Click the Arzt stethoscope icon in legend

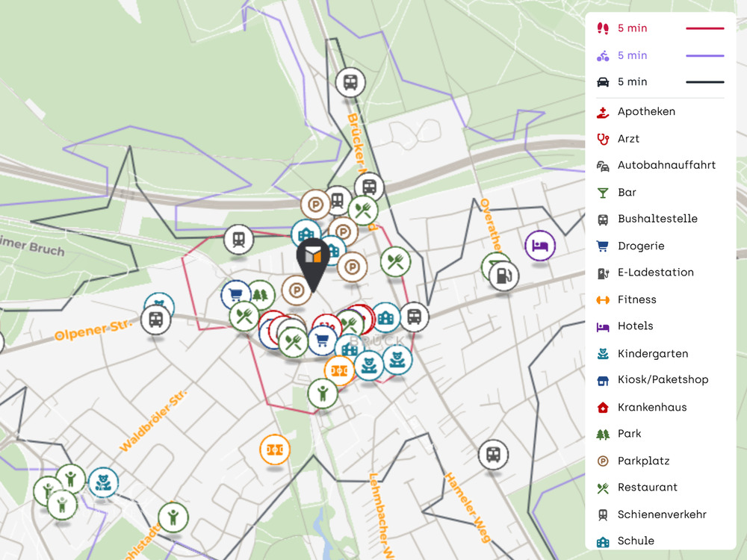coord(603,139)
